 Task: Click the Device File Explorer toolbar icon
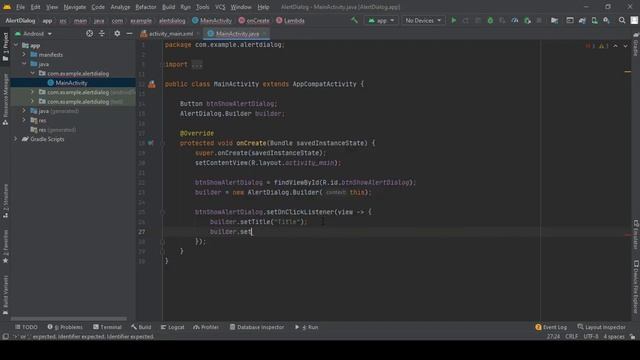click(570, 20)
